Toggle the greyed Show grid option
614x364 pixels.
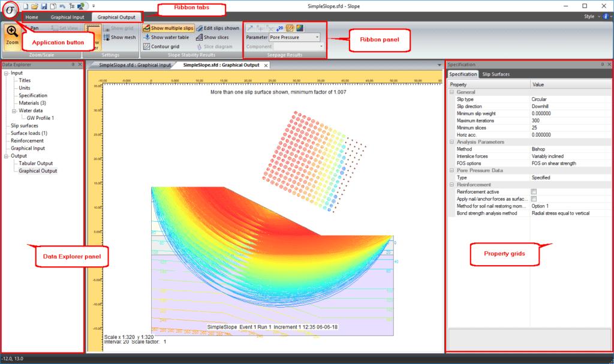pyautogui.click(x=118, y=28)
